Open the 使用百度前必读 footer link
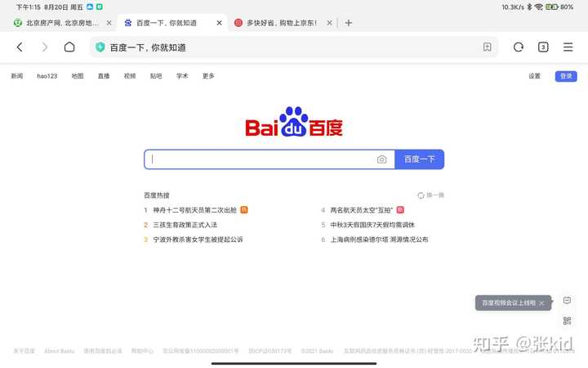This screenshot has width=588, height=368. click(x=103, y=351)
